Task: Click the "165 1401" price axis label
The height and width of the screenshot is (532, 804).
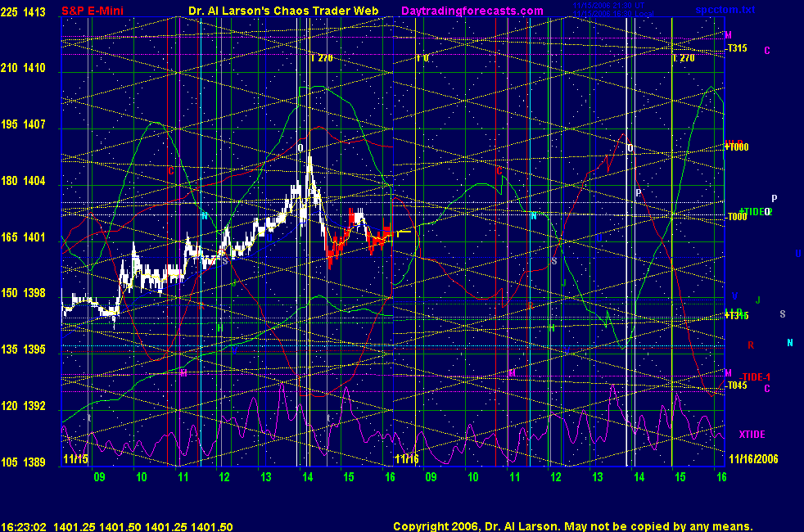Action: click(x=23, y=237)
